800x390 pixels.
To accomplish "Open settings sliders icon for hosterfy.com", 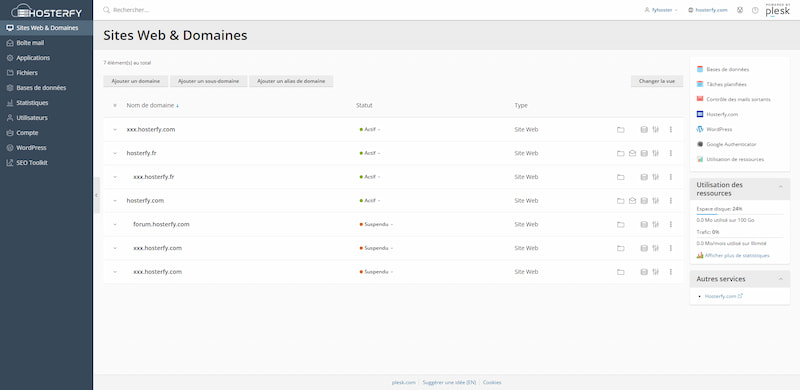I will 656,201.
